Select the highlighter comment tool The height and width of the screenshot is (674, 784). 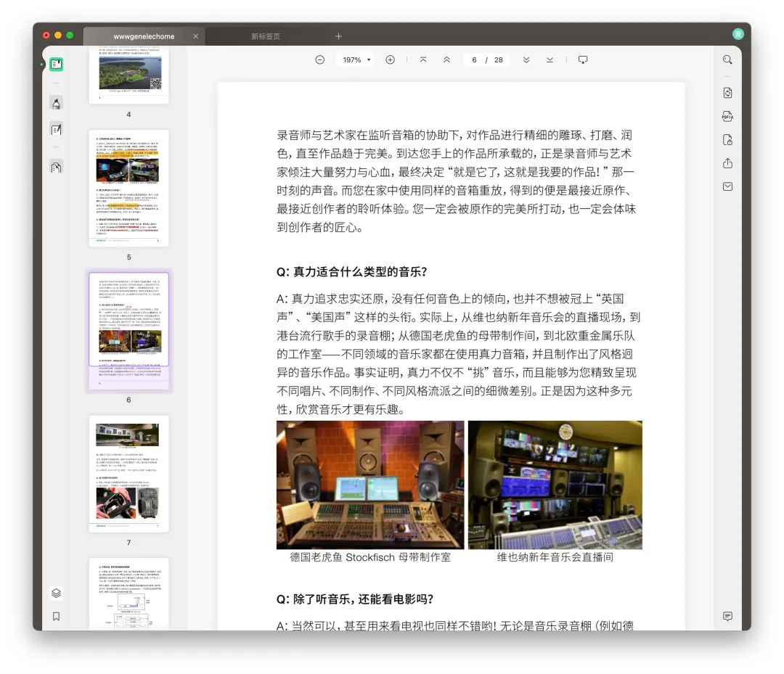(x=56, y=104)
